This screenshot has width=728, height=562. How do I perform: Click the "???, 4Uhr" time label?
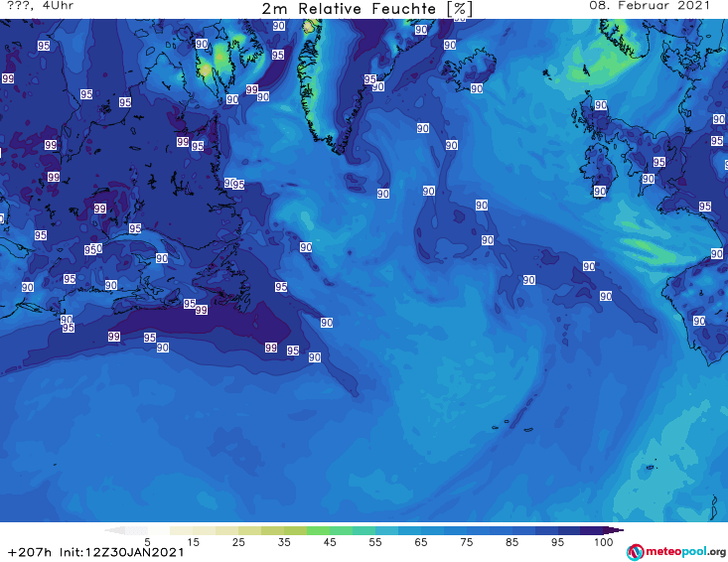[40, 6]
